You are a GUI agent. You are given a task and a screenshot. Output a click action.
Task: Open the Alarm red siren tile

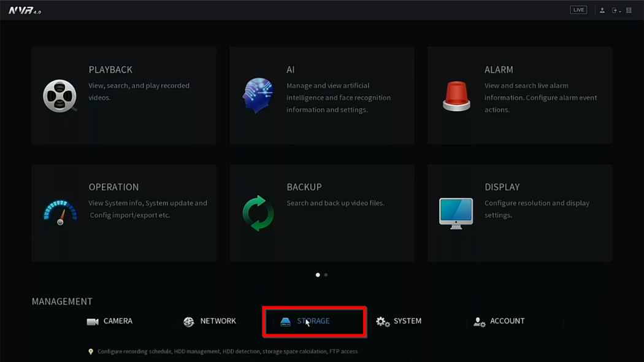point(519,96)
